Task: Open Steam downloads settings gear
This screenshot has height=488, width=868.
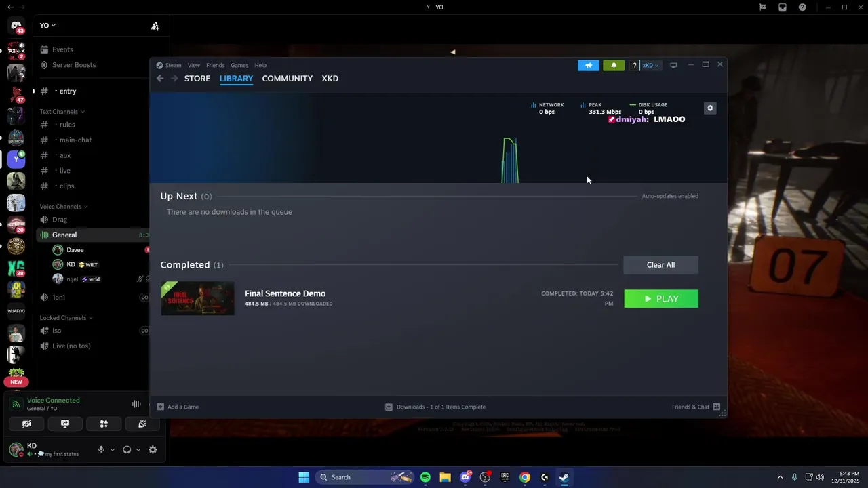Action: pyautogui.click(x=710, y=108)
